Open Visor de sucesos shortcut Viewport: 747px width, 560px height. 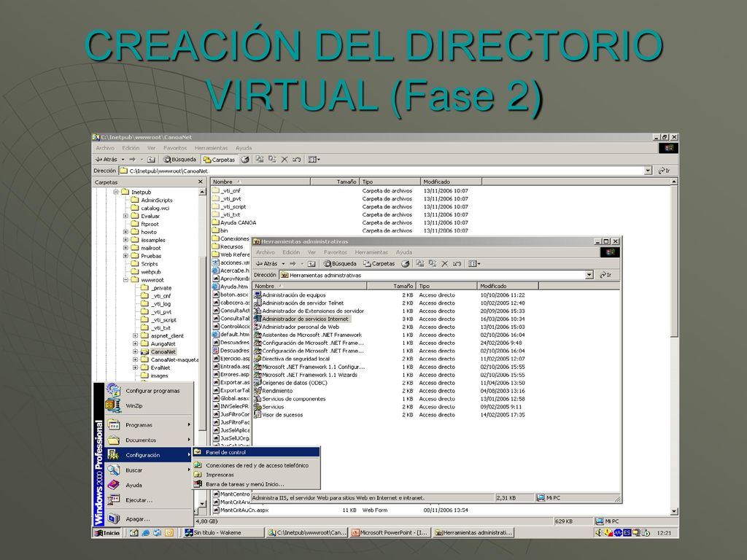279,414
